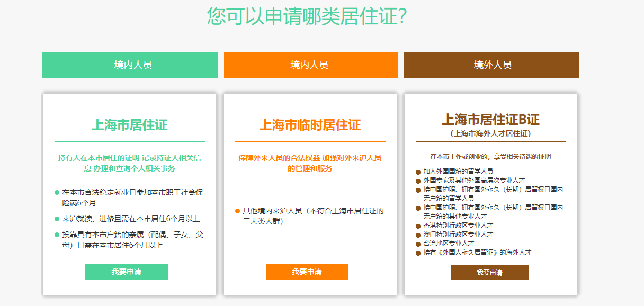This screenshot has height=306, width=644.
Task: Click the 上海市临时居住证 card title
Action: 310,125
